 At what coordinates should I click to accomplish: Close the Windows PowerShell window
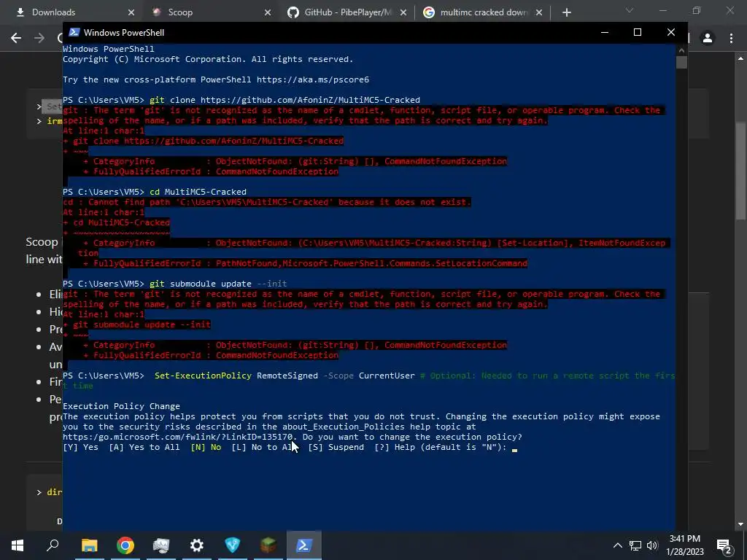pos(671,32)
